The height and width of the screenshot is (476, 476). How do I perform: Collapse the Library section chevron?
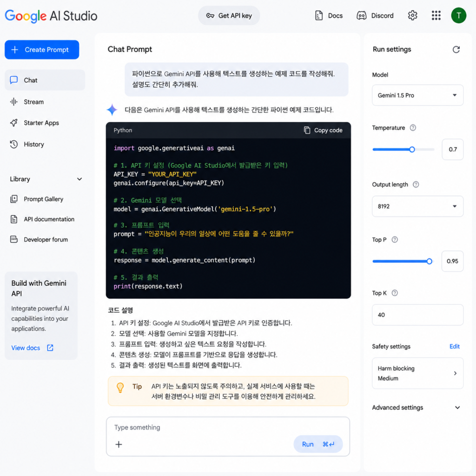pos(79,179)
